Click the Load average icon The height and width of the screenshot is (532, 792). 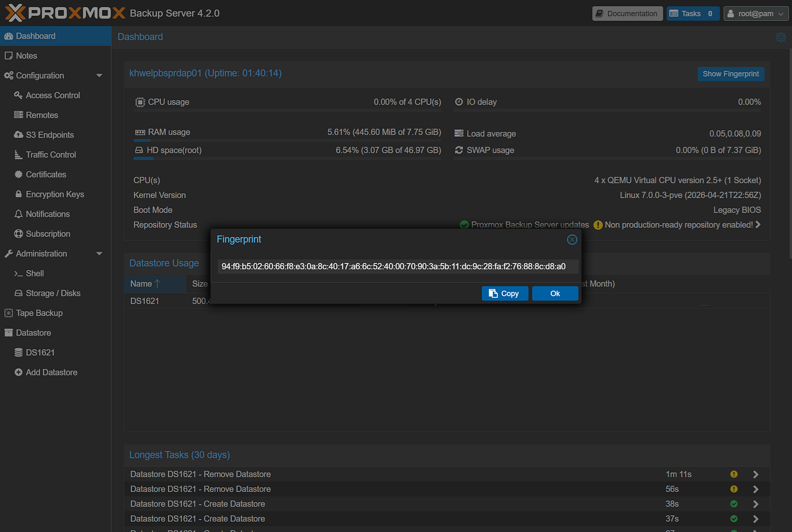459,133
